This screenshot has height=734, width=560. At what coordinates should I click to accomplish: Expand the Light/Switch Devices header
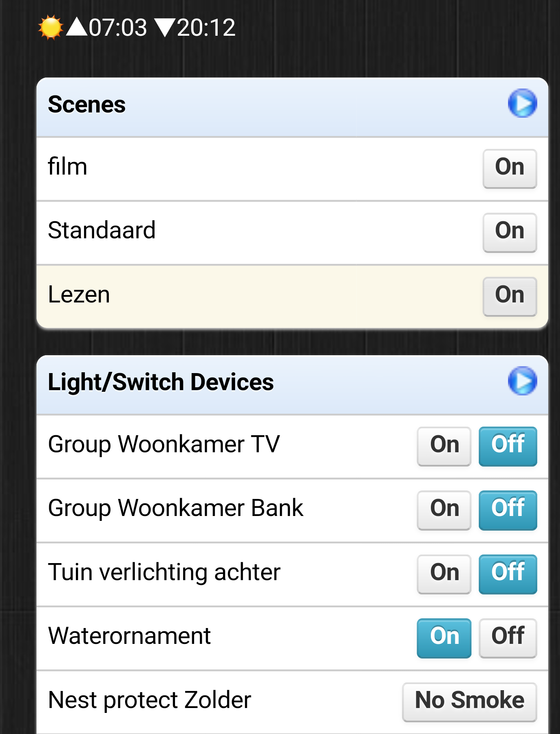(292, 385)
